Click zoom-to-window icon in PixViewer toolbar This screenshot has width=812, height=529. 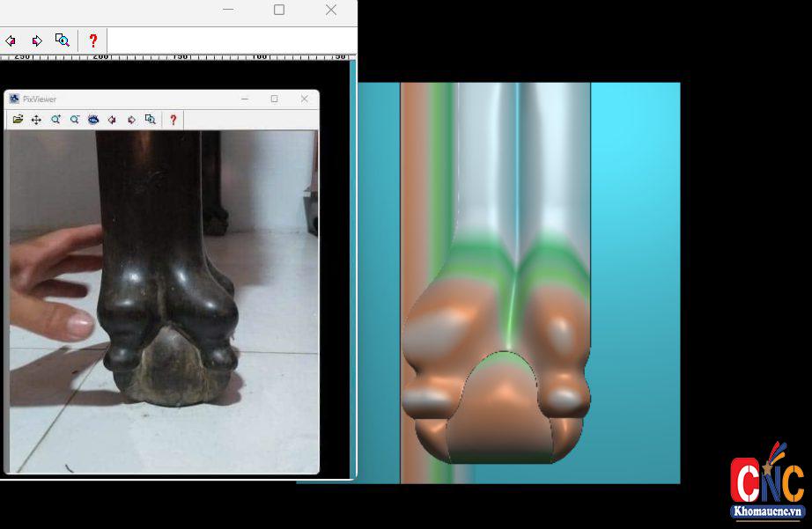(x=151, y=120)
